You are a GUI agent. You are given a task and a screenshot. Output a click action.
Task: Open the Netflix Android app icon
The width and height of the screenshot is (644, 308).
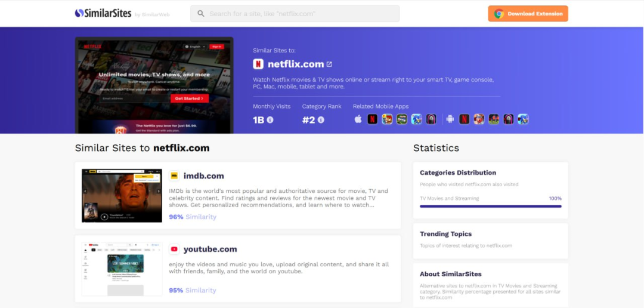point(464,119)
